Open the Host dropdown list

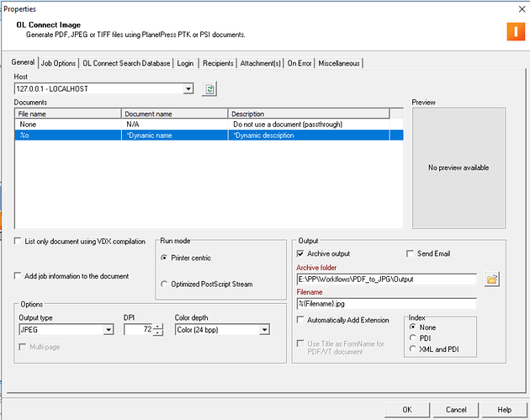coord(188,88)
